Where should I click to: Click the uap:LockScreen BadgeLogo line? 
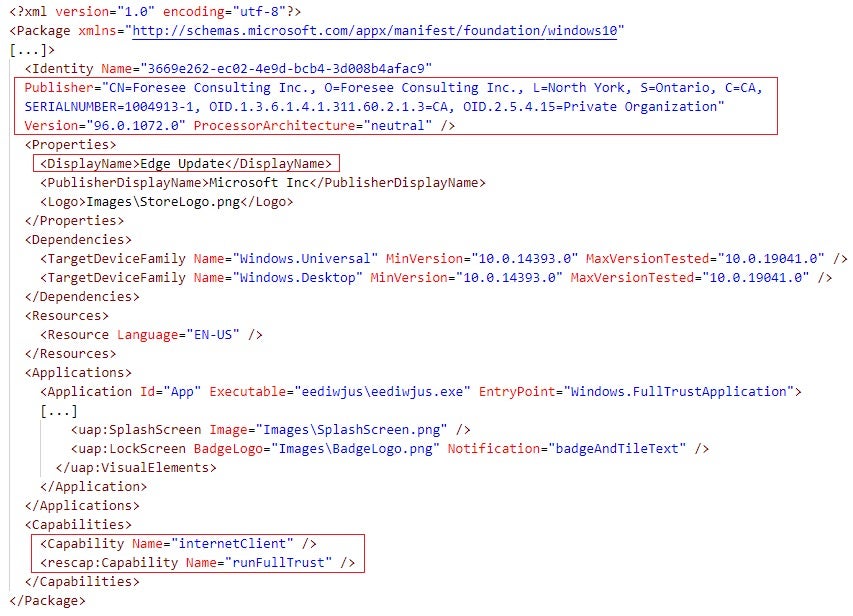(390, 449)
